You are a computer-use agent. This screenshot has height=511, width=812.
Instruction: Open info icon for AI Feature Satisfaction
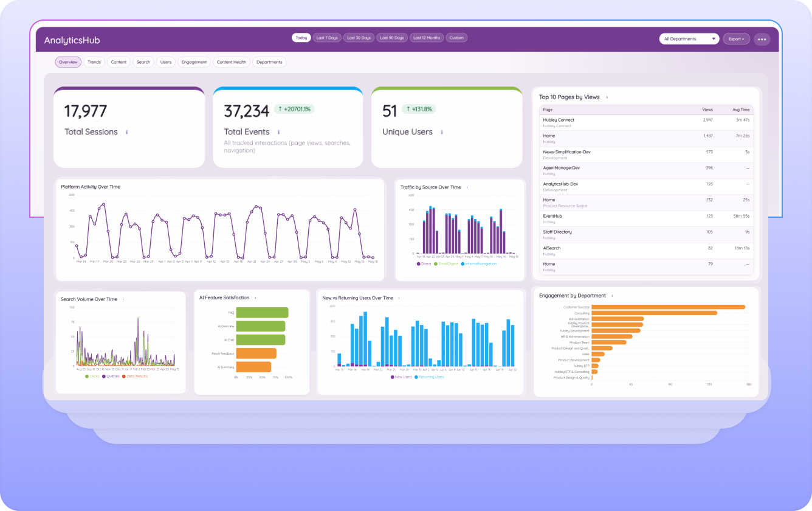click(255, 298)
